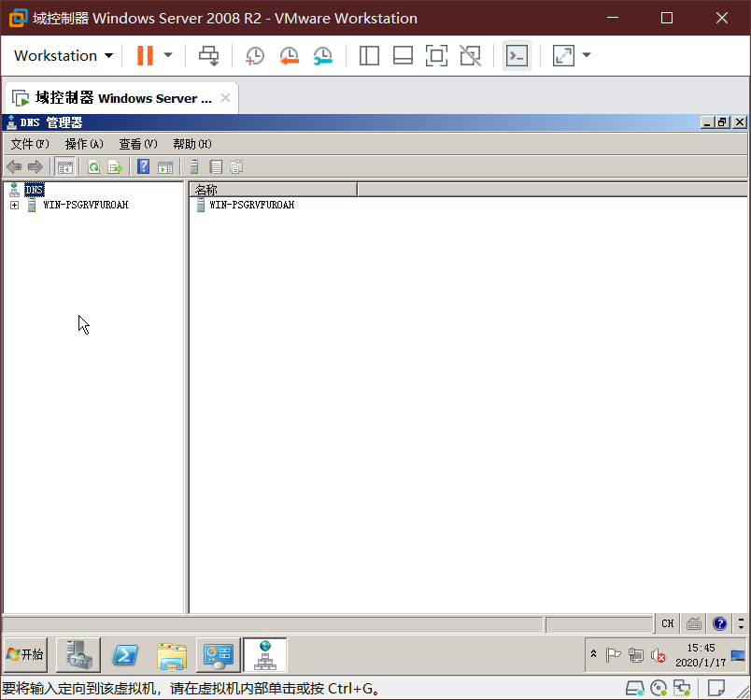Image resolution: width=751 pixels, height=700 pixels.
Task: Click the Export list icon
Action: (x=115, y=167)
